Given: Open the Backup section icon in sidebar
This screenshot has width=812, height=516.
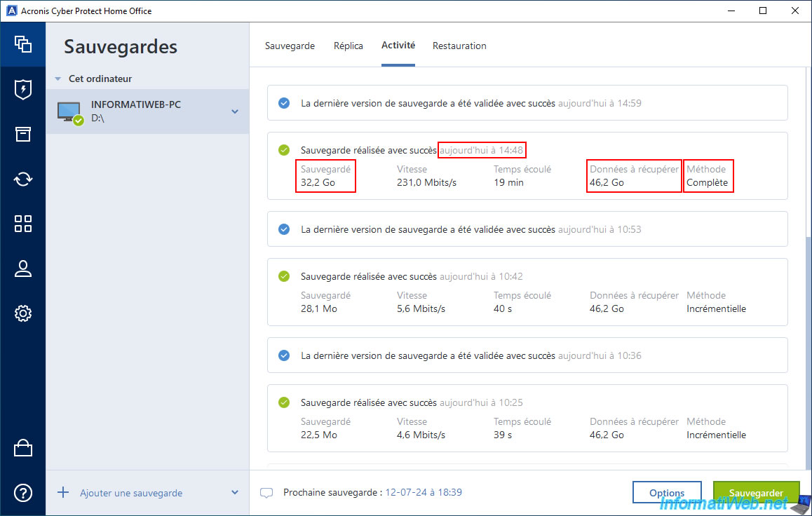Looking at the screenshot, I should 22,44.
